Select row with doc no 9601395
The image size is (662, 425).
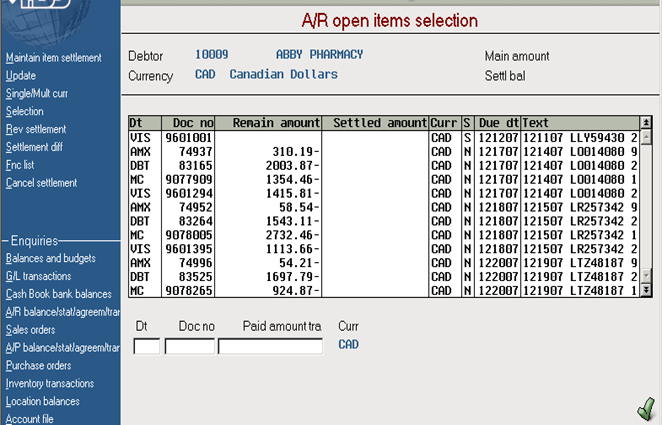pos(384,249)
